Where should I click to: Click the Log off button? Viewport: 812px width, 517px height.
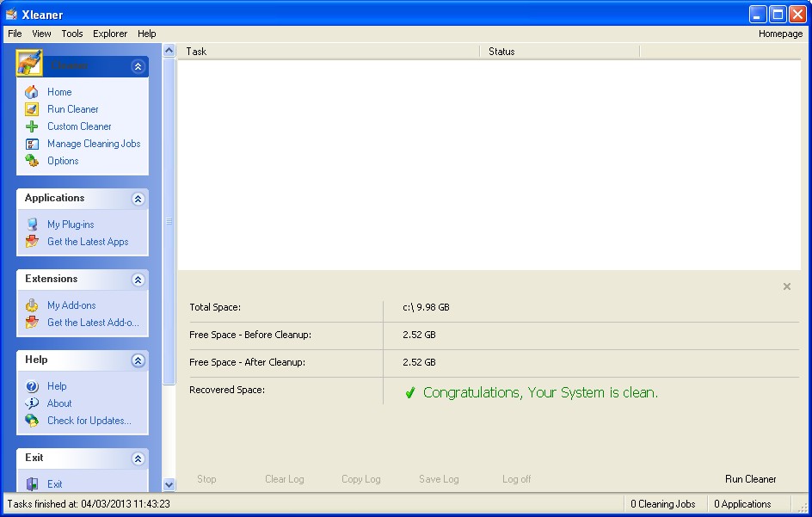(x=516, y=479)
